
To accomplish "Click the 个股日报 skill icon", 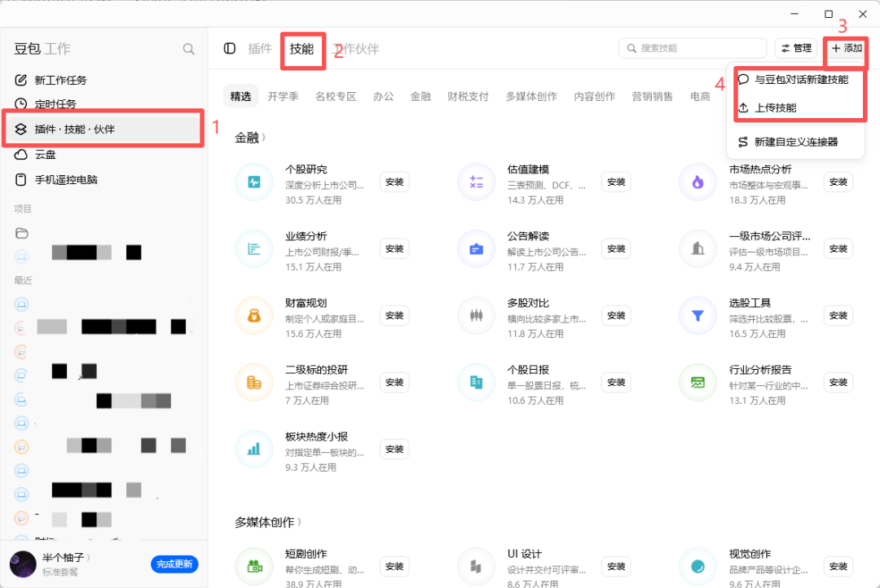I will (476, 382).
